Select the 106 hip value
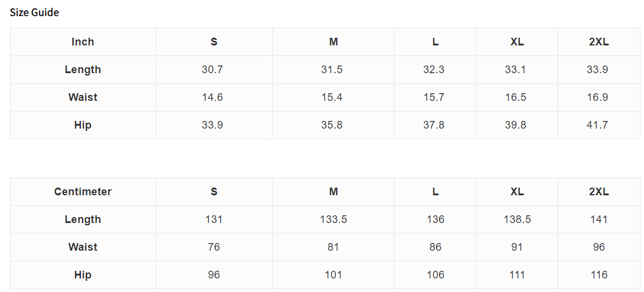644x292 pixels. [x=435, y=275]
